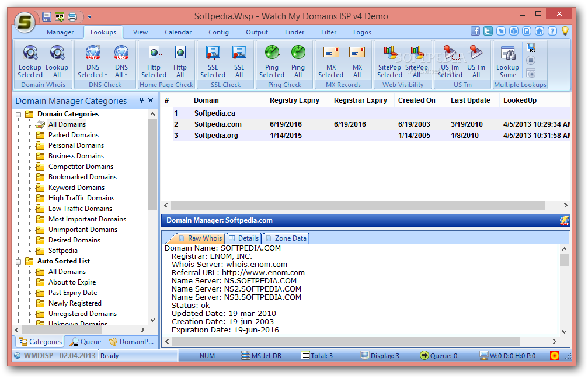The image size is (588, 378).
Task: Run SitePop Selected web visibility
Action: coord(389,61)
